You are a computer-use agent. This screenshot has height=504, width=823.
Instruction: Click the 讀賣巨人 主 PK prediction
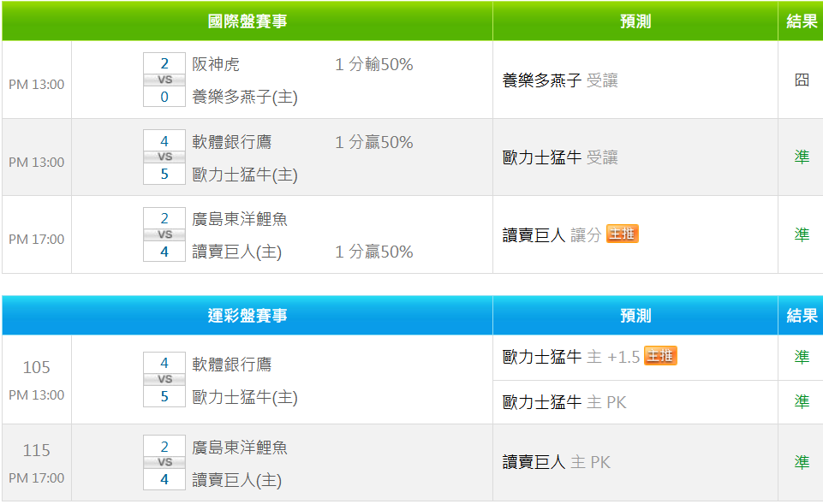click(x=557, y=462)
